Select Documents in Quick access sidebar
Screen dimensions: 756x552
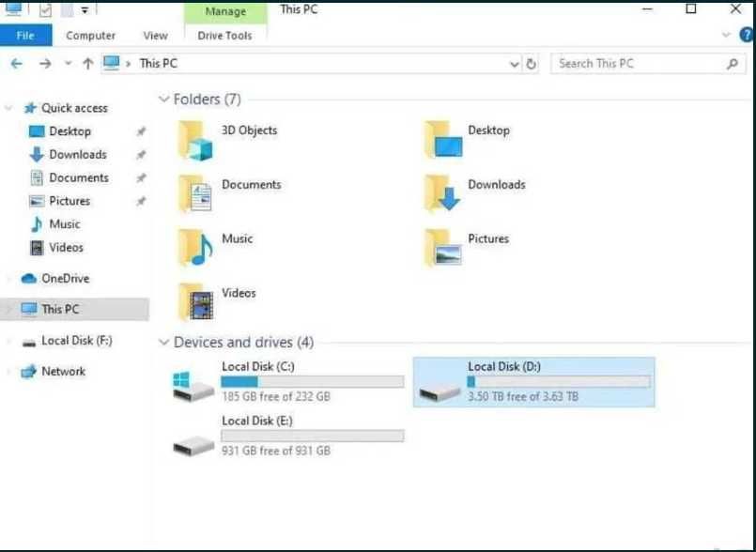(79, 177)
